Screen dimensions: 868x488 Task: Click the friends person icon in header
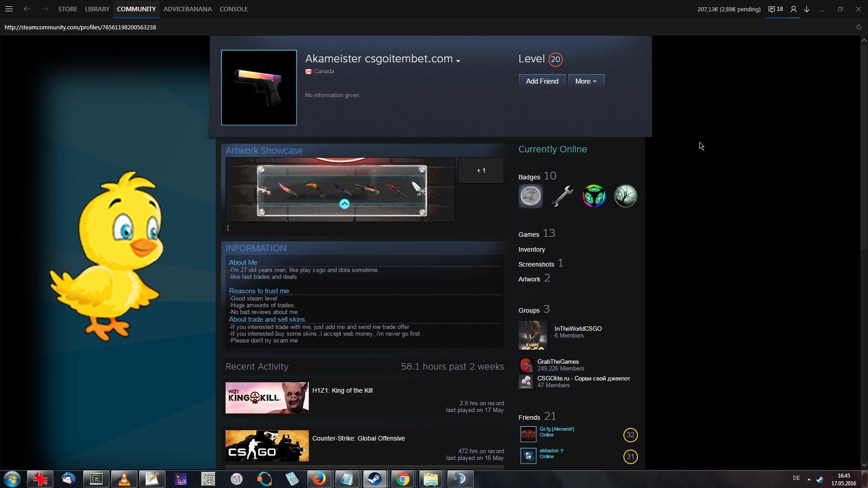point(793,9)
